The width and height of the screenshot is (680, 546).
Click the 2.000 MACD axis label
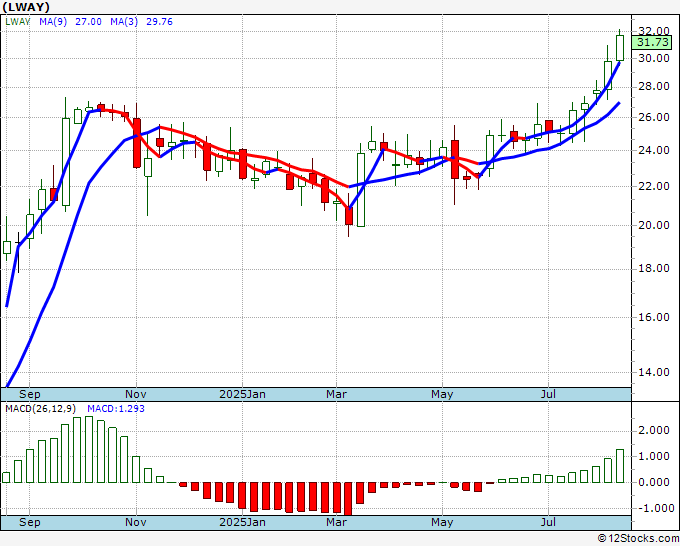654,430
